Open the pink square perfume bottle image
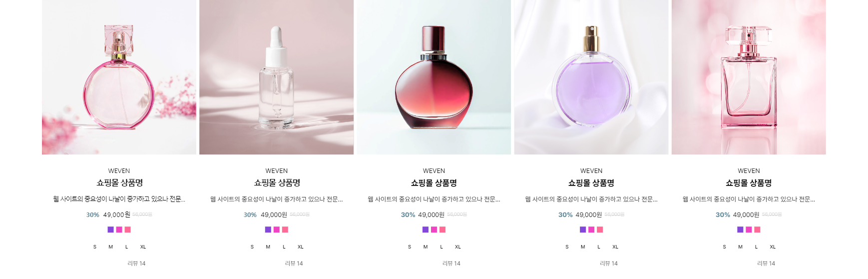This screenshot has height=279, width=868. coord(749,77)
